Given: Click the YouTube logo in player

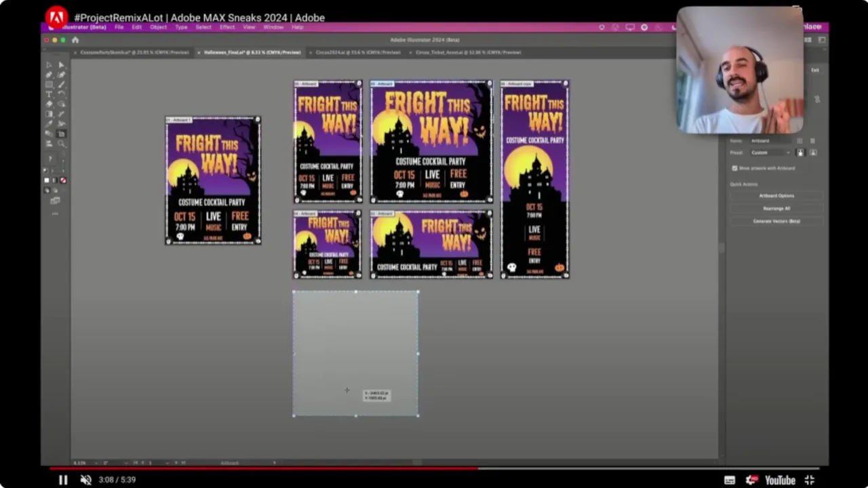Looking at the screenshot, I should [780, 480].
